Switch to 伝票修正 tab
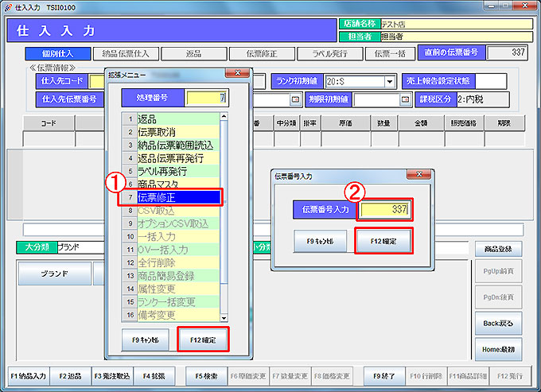Image resolution: width=541 pixels, height=392 pixels. 262,54
